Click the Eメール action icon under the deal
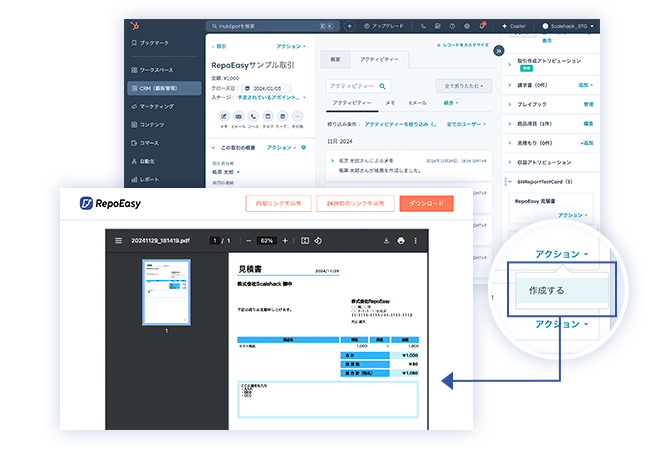 239,116
